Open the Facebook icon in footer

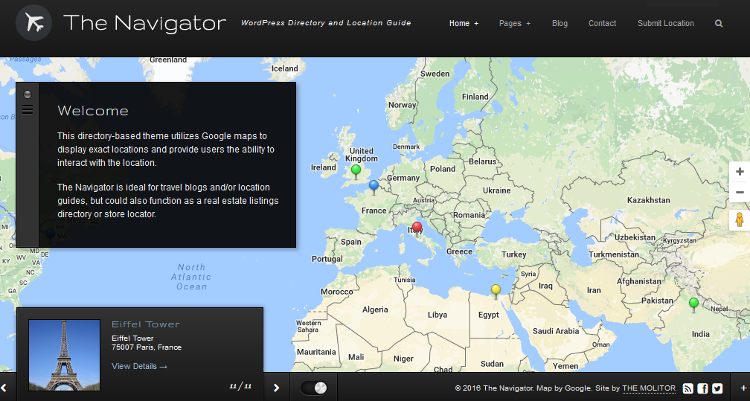tap(702, 388)
